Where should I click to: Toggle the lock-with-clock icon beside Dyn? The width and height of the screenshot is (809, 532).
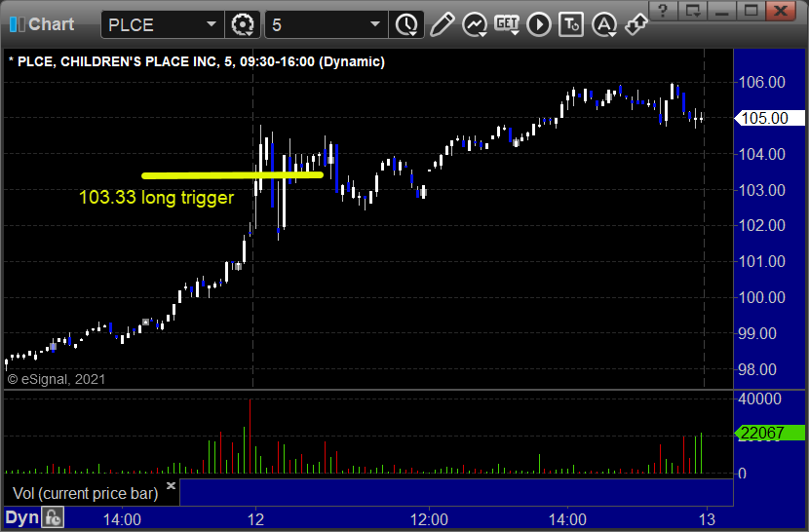[53, 517]
